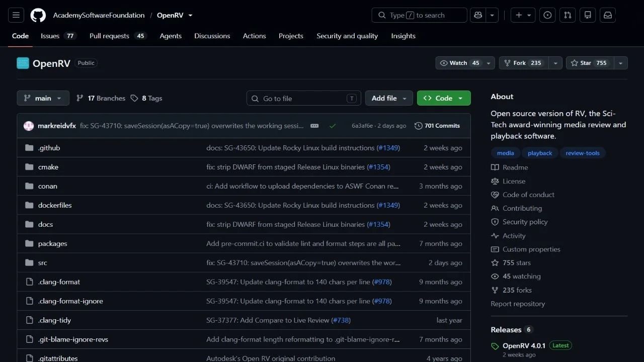Open the conan folder icon
Viewport: 644px width, 362px height.
point(29,186)
